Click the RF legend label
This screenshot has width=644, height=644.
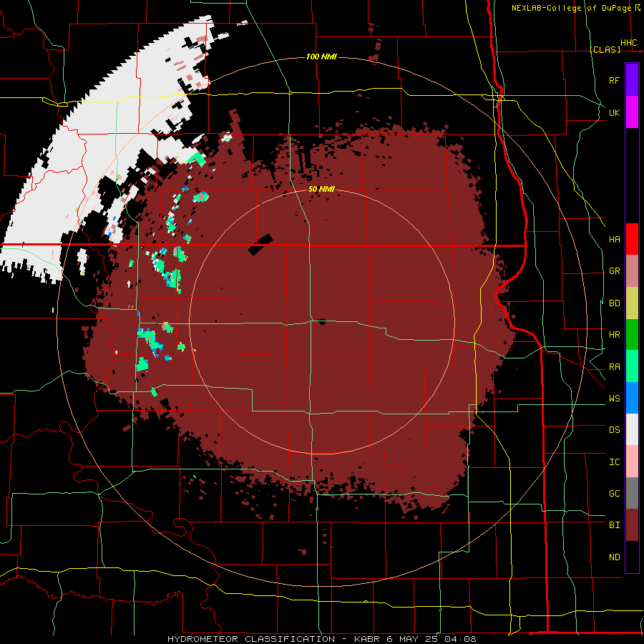pos(614,80)
